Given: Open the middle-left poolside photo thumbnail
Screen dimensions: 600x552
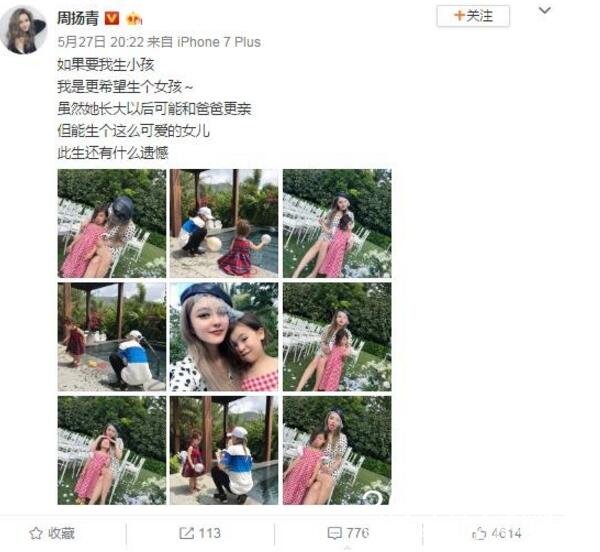Looking at the screenshot, I should coord(112,337).
